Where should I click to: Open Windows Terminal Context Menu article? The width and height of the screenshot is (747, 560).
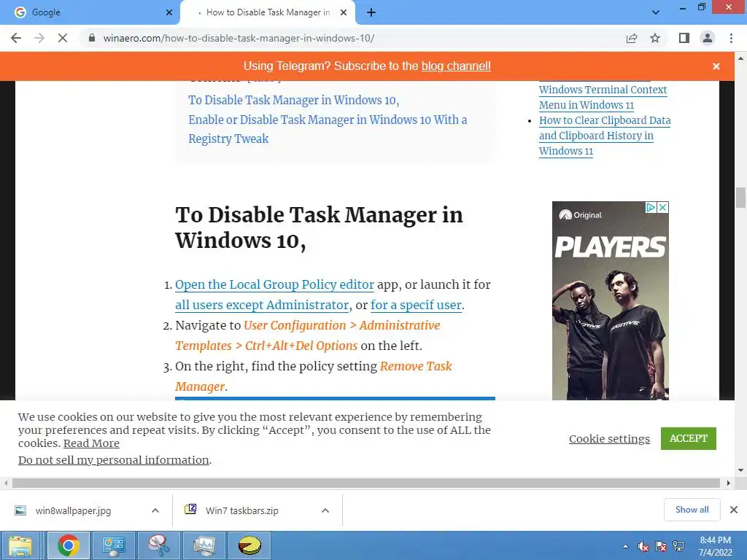tap(603, 97)
